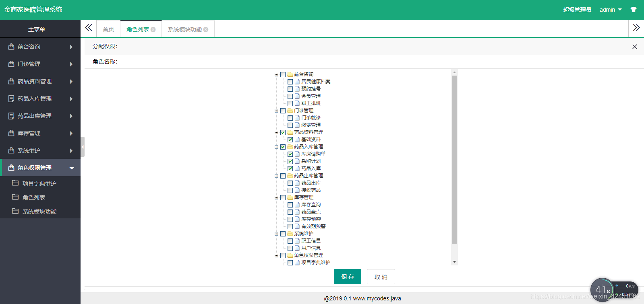This screenshot has width=644, height=304.
Task: Click the bag icon beside 系统维护
Action: 11,150
